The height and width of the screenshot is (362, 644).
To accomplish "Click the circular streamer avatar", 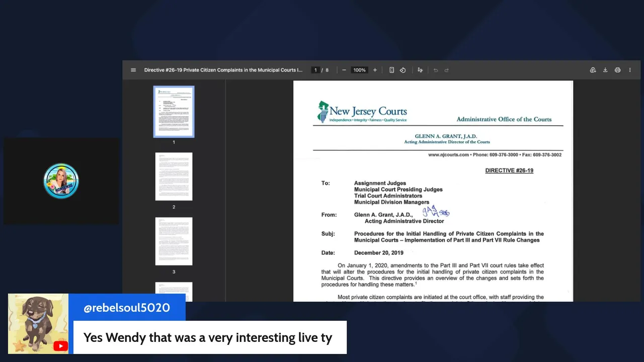I will point(61,181).
